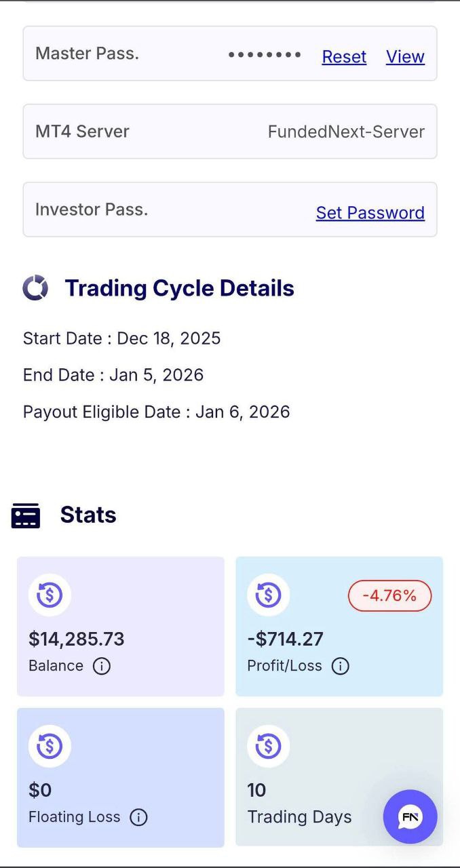460x868 pixels.
Task: Click the Set Password link
Action: pos(370,213)
